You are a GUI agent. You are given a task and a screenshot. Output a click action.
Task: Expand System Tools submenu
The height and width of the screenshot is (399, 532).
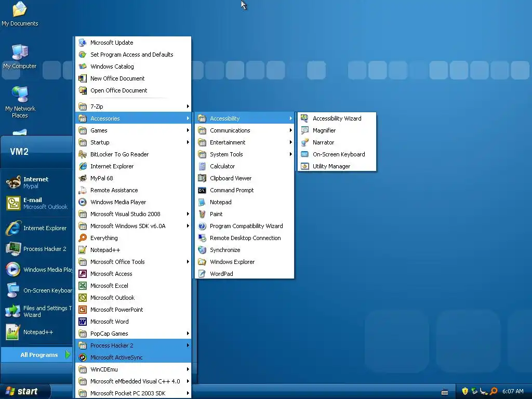244,154
